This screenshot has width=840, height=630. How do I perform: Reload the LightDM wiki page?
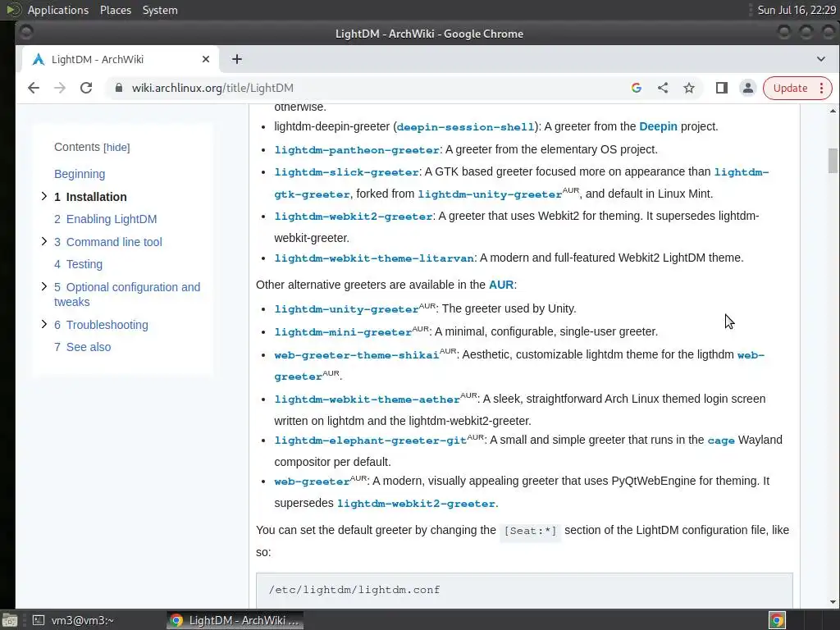point(85,88)
